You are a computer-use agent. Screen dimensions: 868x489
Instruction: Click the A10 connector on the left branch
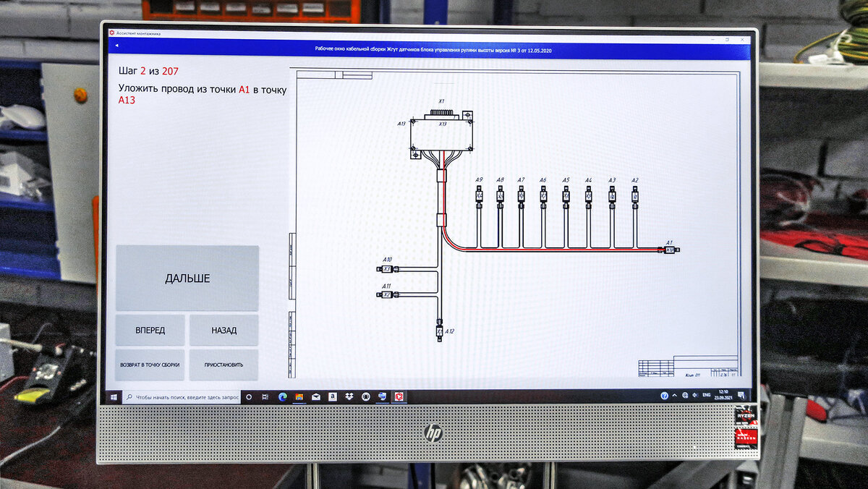[387, 269]
